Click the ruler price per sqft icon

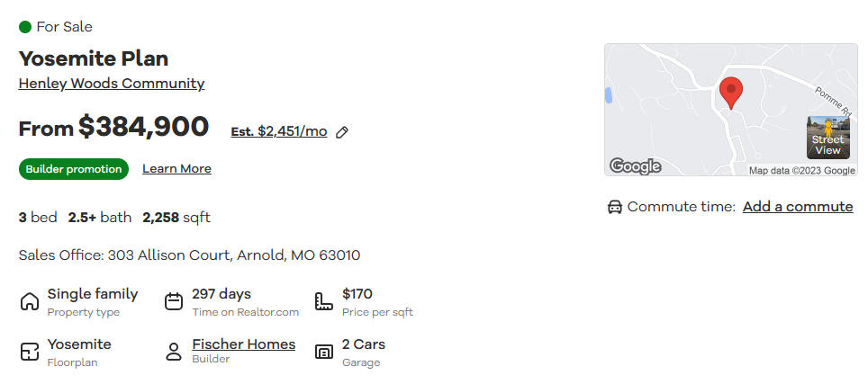click(324, 301)
